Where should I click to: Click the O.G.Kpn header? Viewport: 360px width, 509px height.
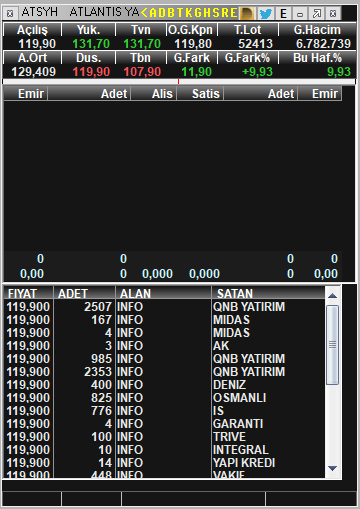pos(191,30)
